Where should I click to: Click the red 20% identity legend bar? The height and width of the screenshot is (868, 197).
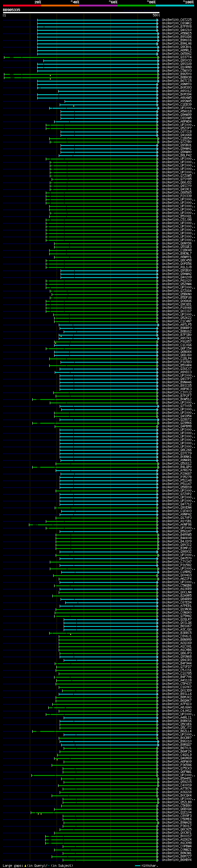[x=22, y=6]
